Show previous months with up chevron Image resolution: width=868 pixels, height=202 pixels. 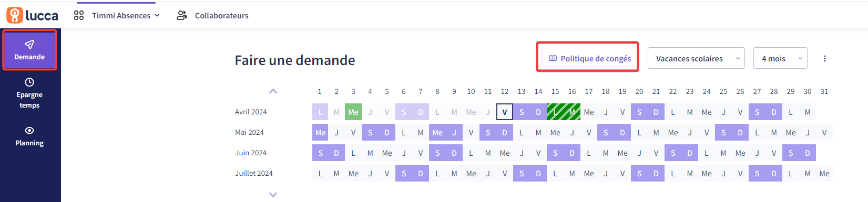[x=273, y=91]
